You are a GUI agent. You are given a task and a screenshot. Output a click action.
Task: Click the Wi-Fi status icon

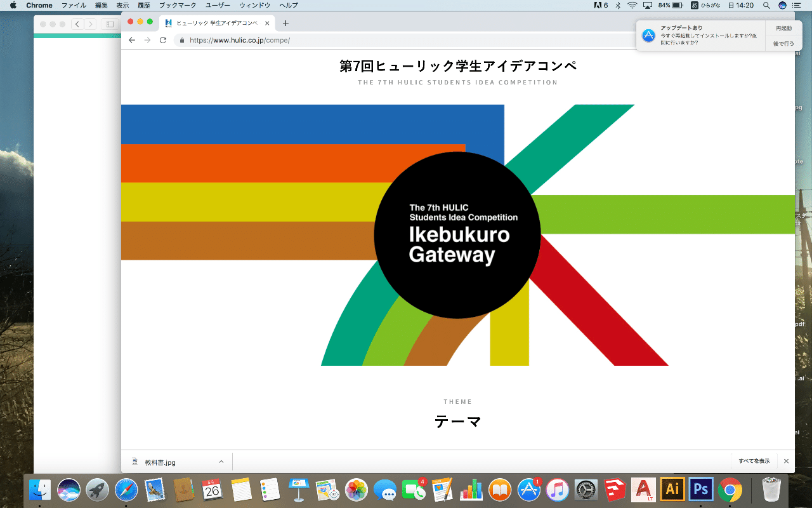pyautogui.click(x=632, y=5)
